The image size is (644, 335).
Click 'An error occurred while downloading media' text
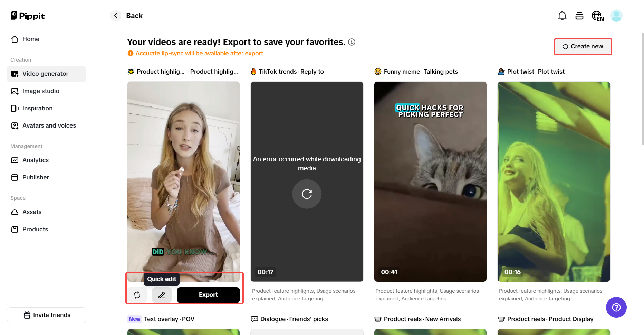pos(307,164)
